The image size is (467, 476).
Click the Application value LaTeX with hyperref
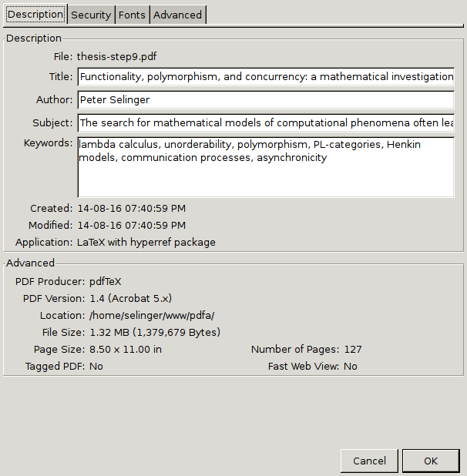point(146,243)
